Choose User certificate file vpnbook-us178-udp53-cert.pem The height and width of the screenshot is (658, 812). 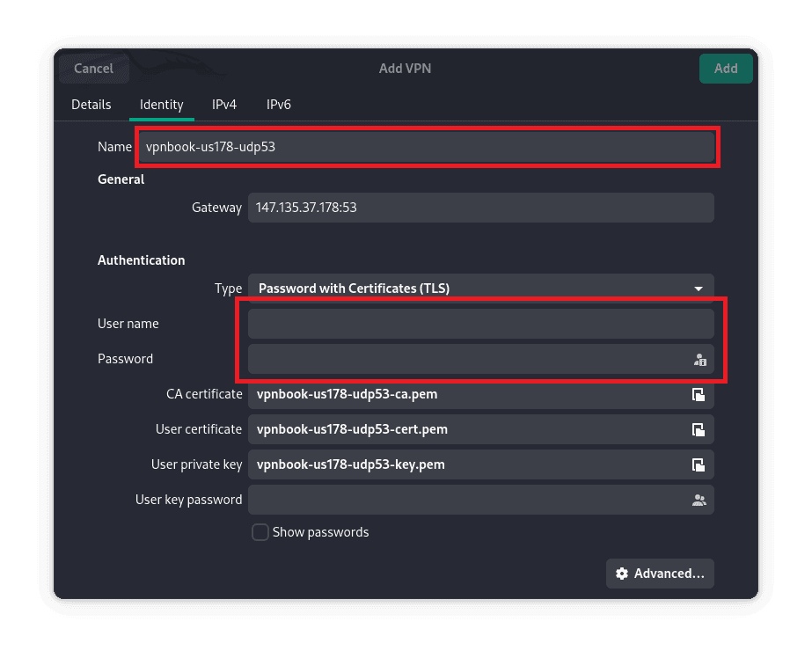tap(481, 429)
